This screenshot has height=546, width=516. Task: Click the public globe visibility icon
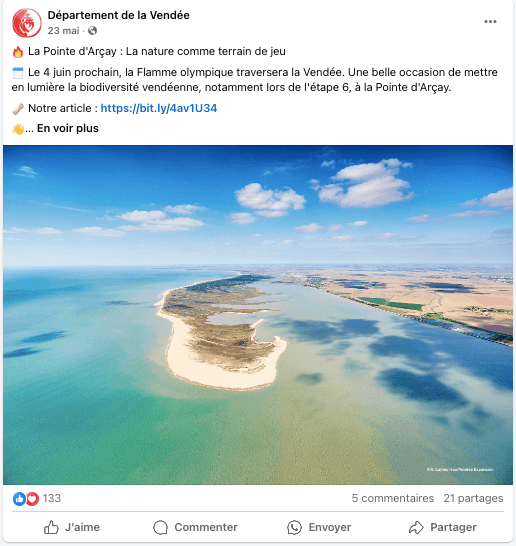click(x=92, y=31)
